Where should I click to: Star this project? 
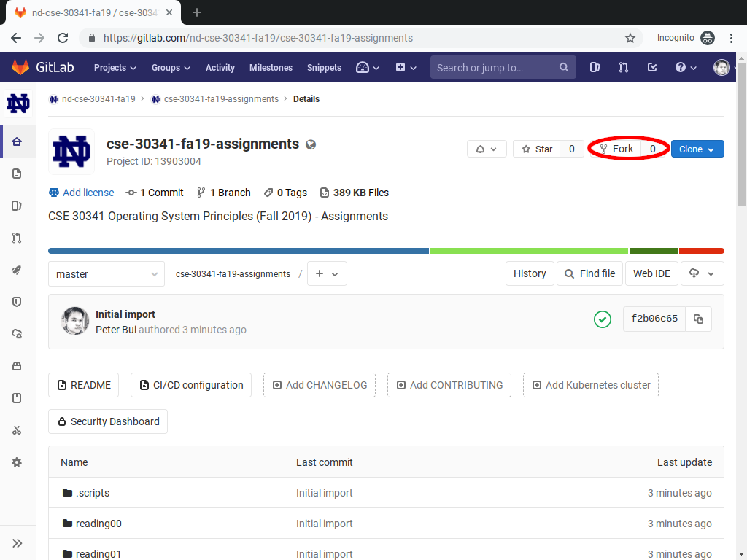(536, 149)
